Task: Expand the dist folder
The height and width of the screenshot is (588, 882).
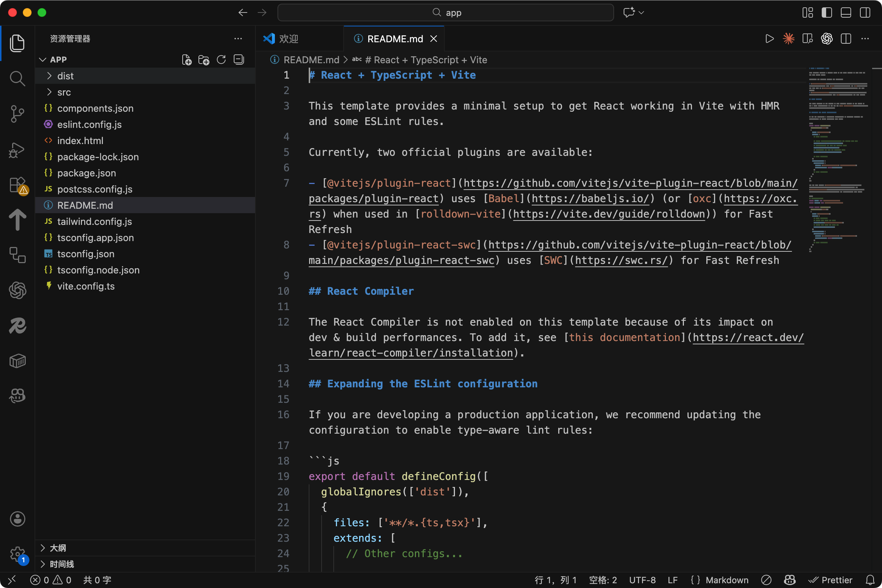Action: pyautogui.click(x=65, y=76)
